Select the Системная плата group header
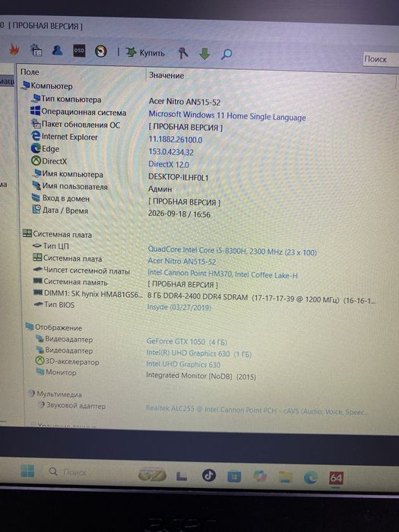The image size is (399, 532). coord(57,234)
